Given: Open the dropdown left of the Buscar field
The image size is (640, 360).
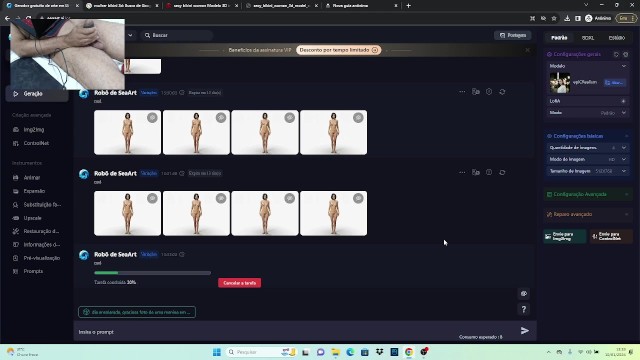Looking at the screenshot, I should [x=130, y=35].
